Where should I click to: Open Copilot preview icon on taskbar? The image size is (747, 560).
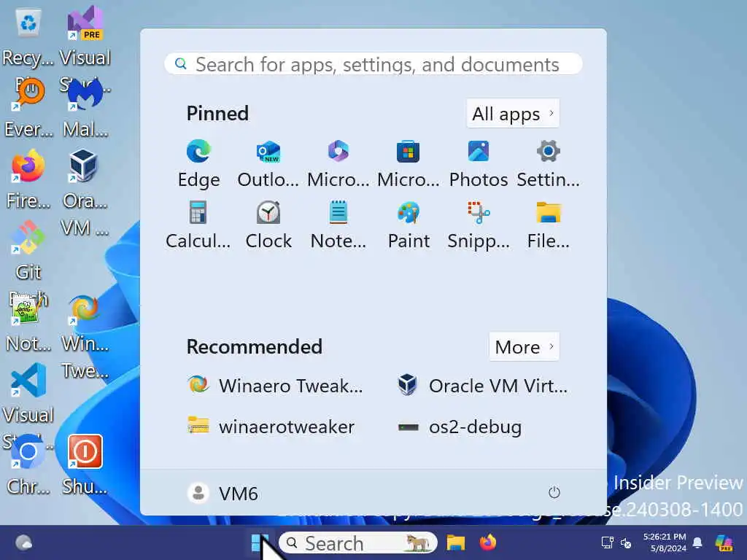tap(724, 542)
